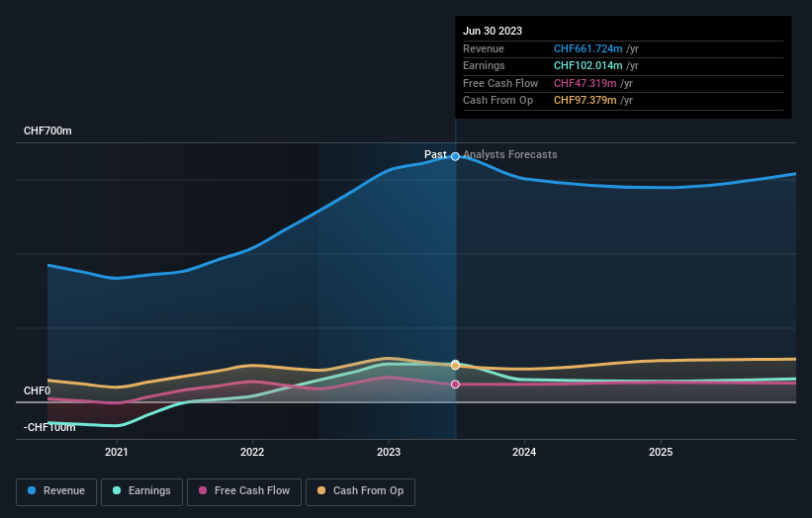This screenshot has width=812, height=518.
Task: Click the 2024 x-axis label
Action: [524, 452]
